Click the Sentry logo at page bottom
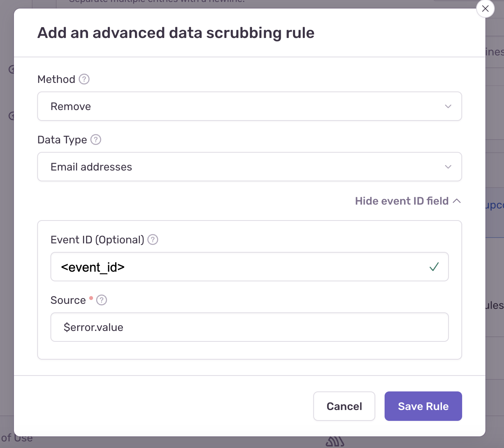Image resolution: width=504 pixels, height=448 pixels. tap(335, 442)
